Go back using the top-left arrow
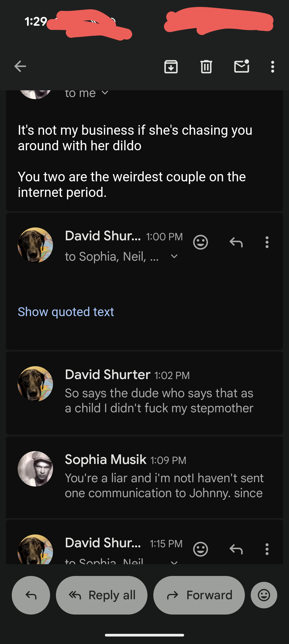This screenshot has width=289, height=644. pos(20,66)
